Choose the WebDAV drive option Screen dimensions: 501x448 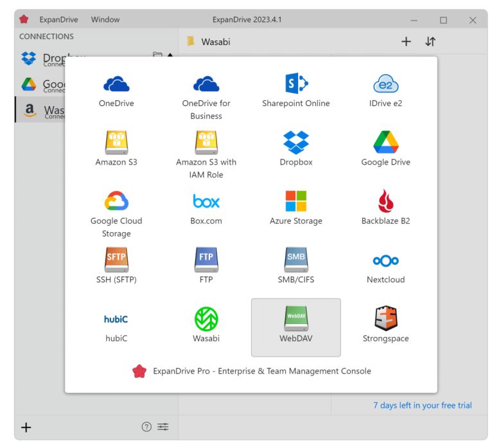coord(295,327)
